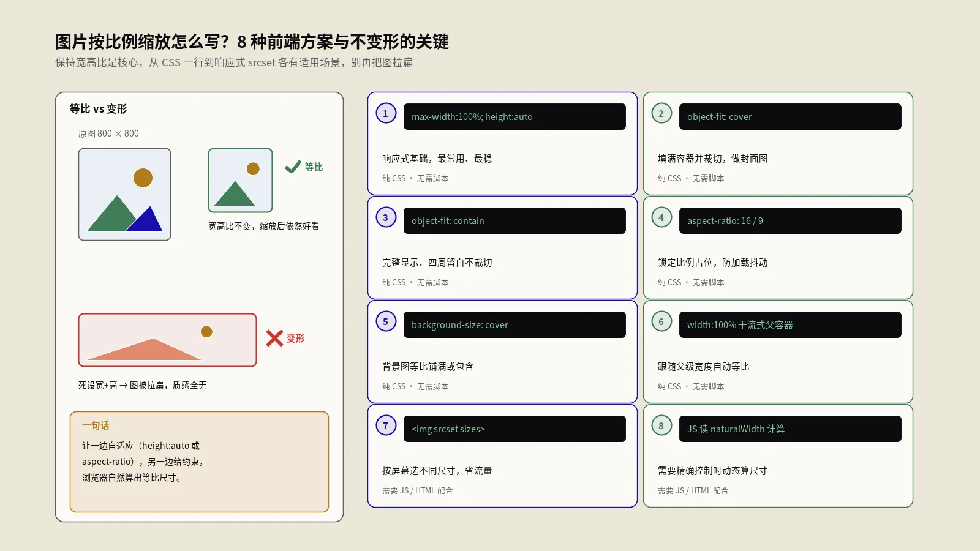Click the number 1 circle badge
Image resolution: width=980 pixels, height=551 pixels.
(x=386, y=113)
